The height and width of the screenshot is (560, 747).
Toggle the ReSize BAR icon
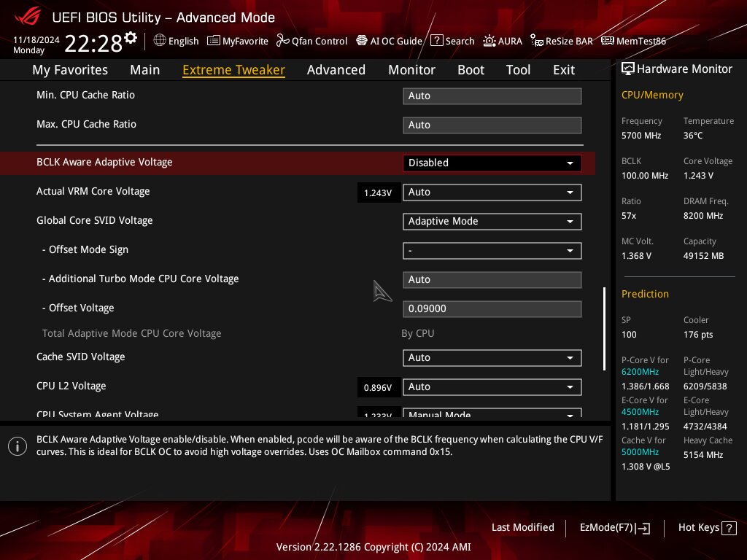pos(536,41)
